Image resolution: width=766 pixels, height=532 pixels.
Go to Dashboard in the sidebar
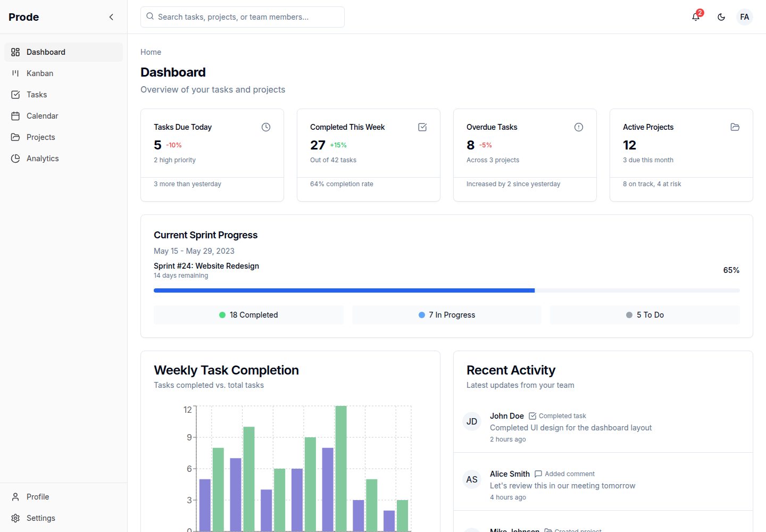tap(64, 52)
